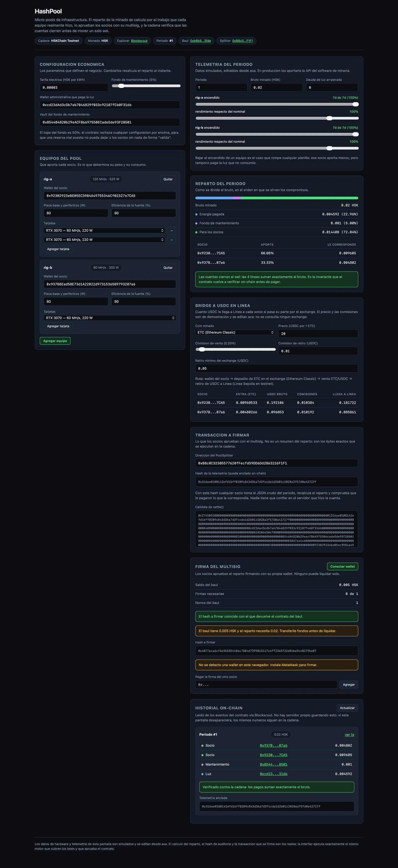Edit the Direccion del PoolSplitter field
Viewport: 398px width, 868px height.
tap(277, 463)
